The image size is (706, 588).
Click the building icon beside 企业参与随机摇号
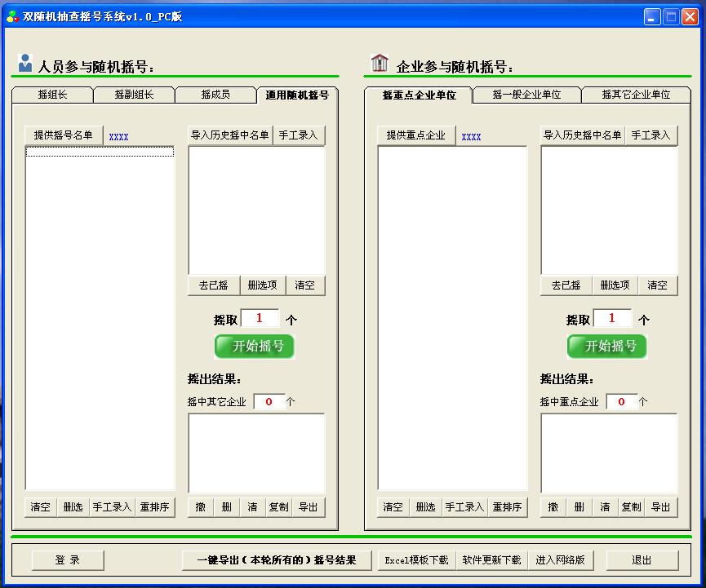tap(380, 63)
